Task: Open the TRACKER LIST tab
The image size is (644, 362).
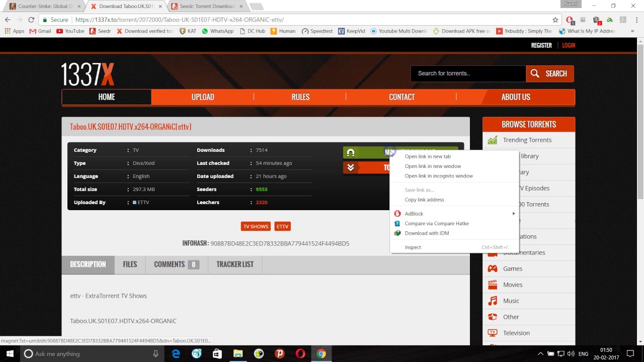Action: (x=235, y=264)
